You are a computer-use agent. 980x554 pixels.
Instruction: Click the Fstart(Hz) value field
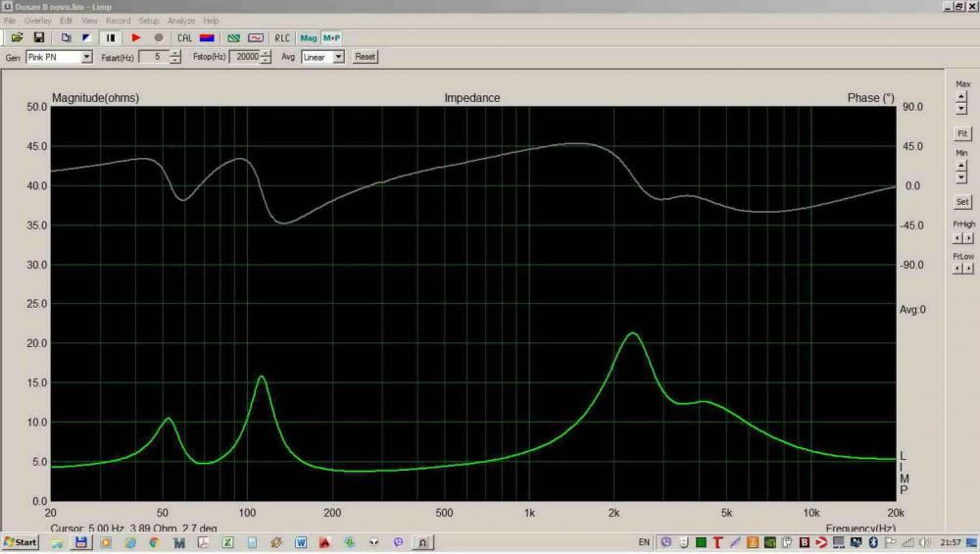click(154, 57)
